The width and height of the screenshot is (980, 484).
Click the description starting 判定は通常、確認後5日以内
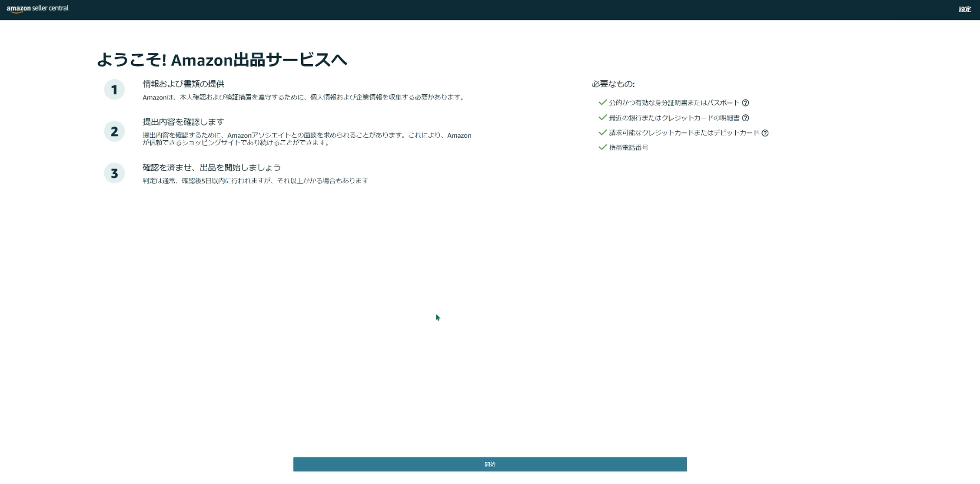click(x=255, y=181)
